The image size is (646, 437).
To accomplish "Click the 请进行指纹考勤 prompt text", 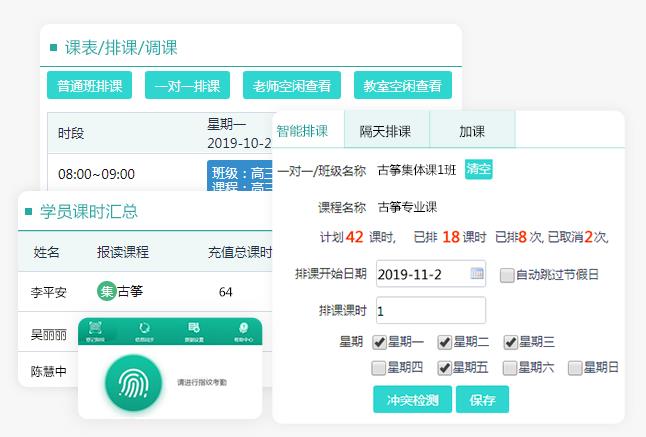I will click(x=202, y=383).
